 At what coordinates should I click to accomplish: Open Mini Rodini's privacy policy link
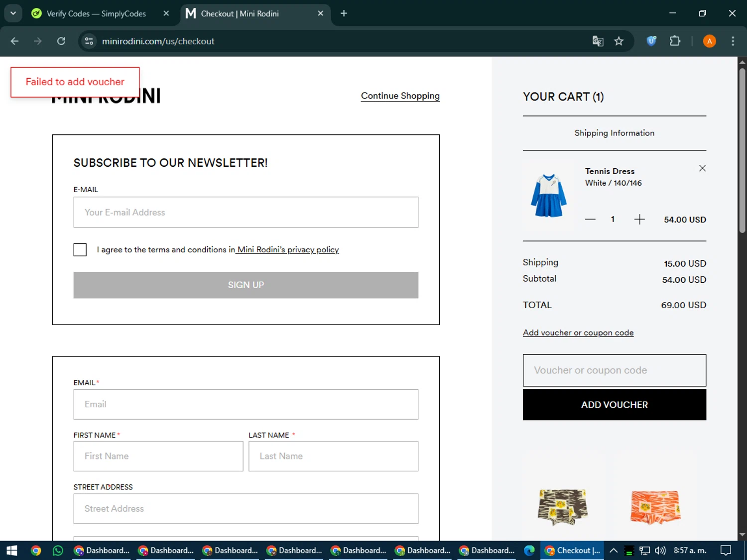(x=288, y=249)
